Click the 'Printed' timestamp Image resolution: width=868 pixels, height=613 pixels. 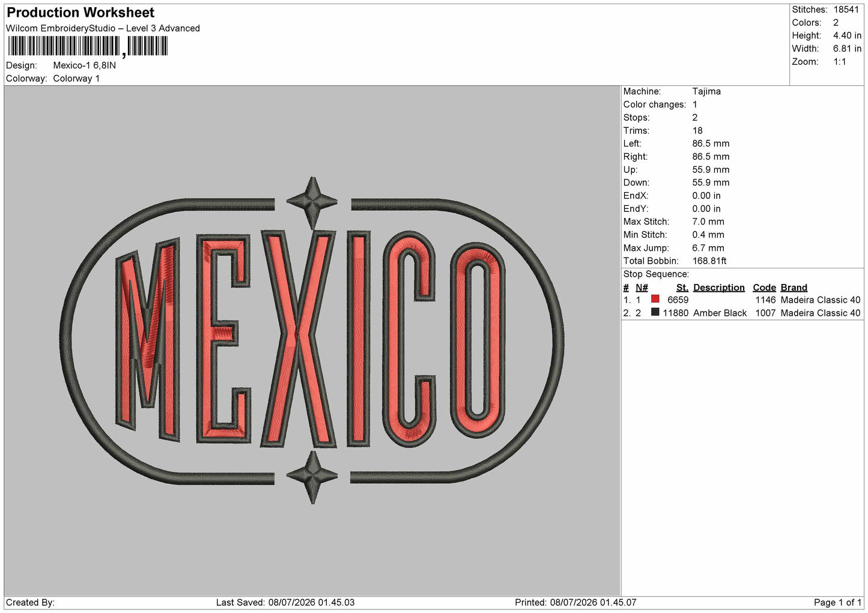click(575, 603)
